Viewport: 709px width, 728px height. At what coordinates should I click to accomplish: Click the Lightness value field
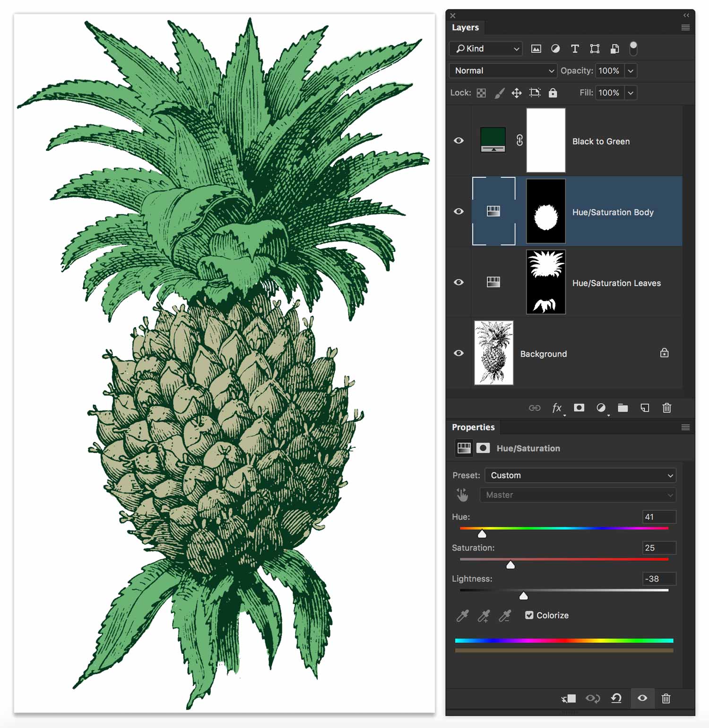point(659,579)
